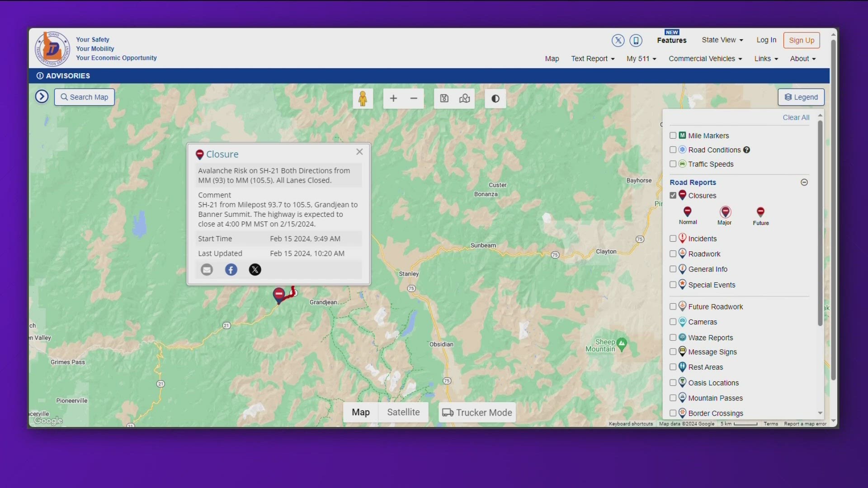The height and width of the screenshot is (488, 868).
Task: Select the Satellite map tab
Action: tap(404, 413)
